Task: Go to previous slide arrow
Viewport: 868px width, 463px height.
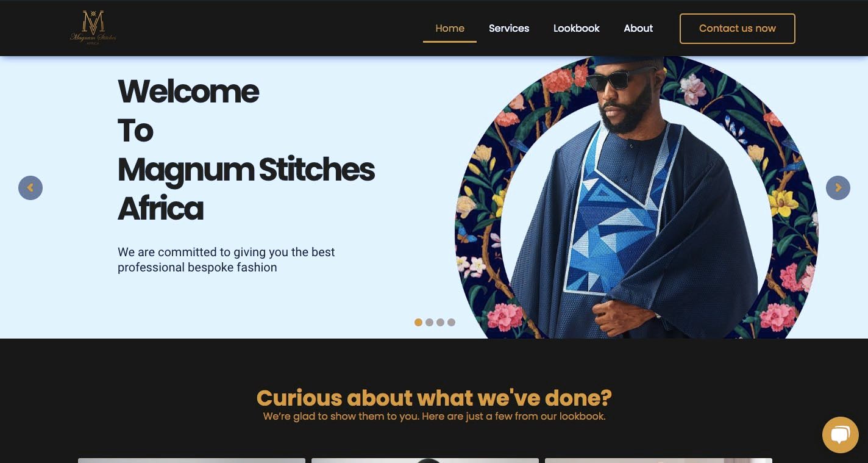Action: point(30,188)
